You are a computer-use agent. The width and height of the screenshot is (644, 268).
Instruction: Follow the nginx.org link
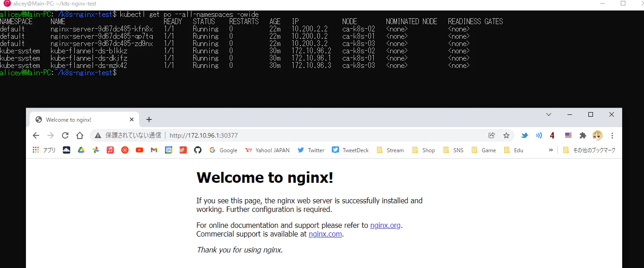point(386,225)
